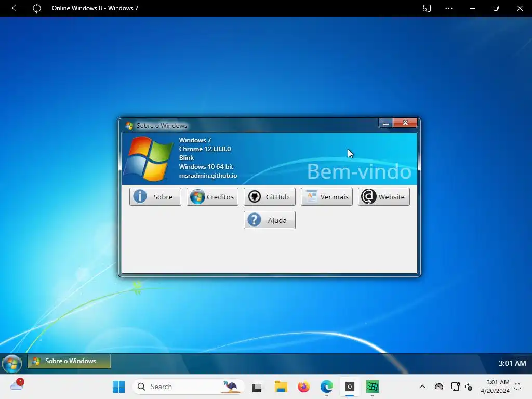Select the active dark app taskbar icon

[x=350, y=387]
